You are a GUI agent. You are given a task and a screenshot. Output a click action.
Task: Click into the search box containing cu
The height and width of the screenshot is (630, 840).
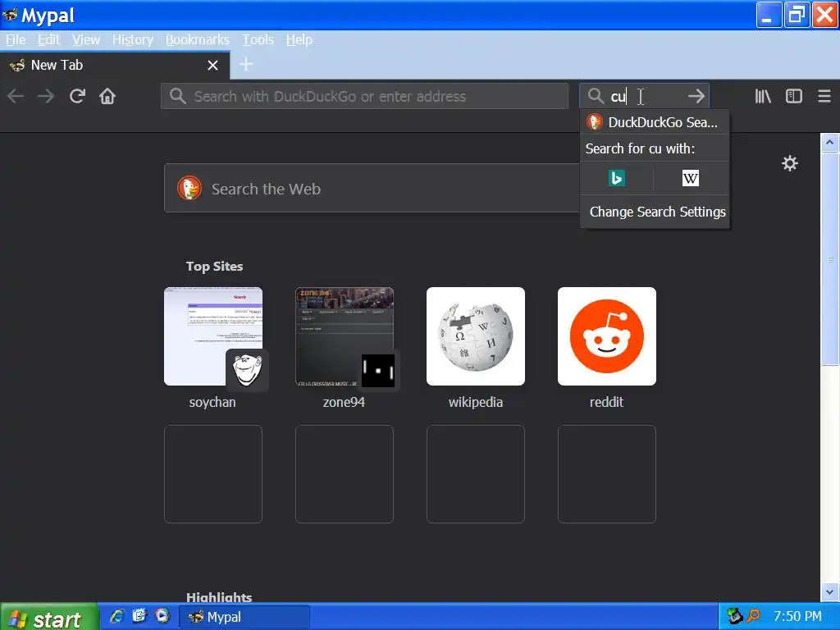pos(645,97)
